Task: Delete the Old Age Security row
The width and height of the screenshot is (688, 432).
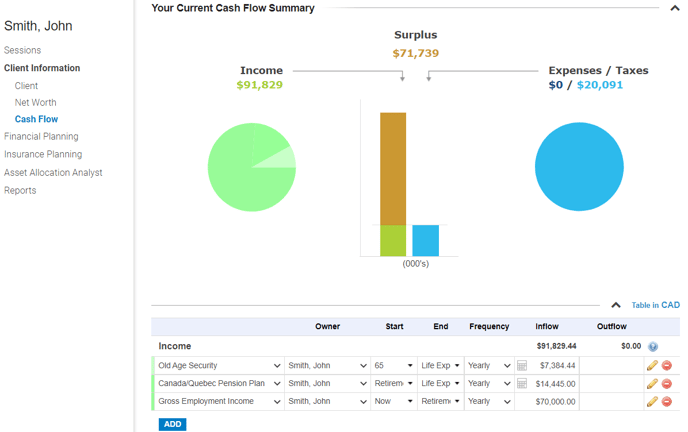Action: pyautogui.click(x=667, y=366)
